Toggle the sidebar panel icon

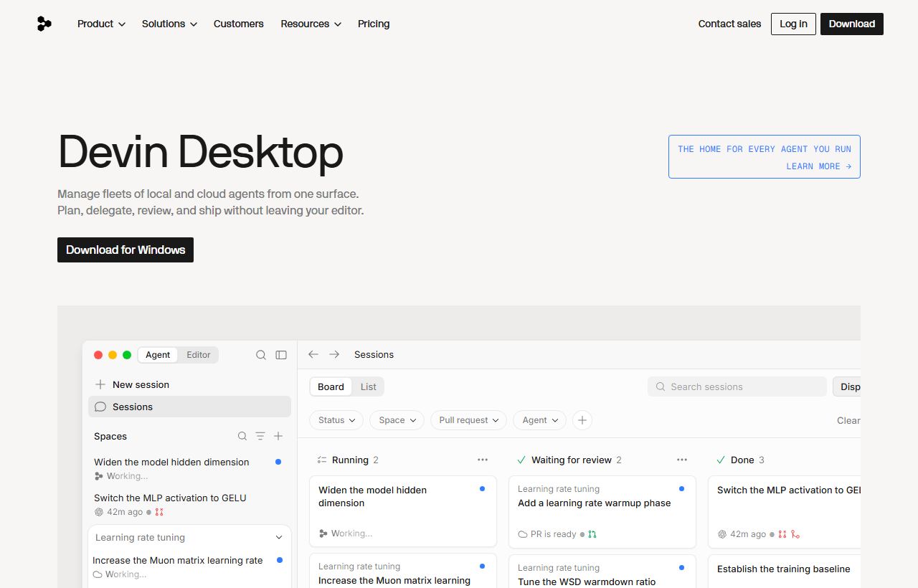point(281,355)
